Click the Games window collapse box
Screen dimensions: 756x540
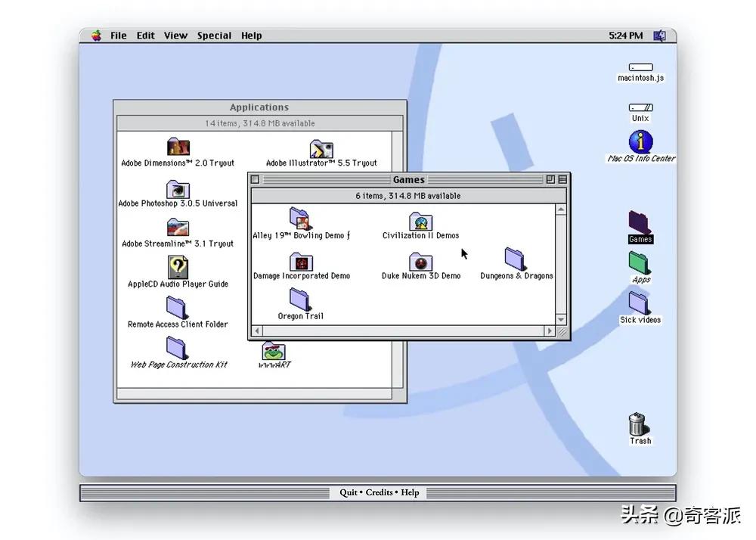[x=562, y=179]
